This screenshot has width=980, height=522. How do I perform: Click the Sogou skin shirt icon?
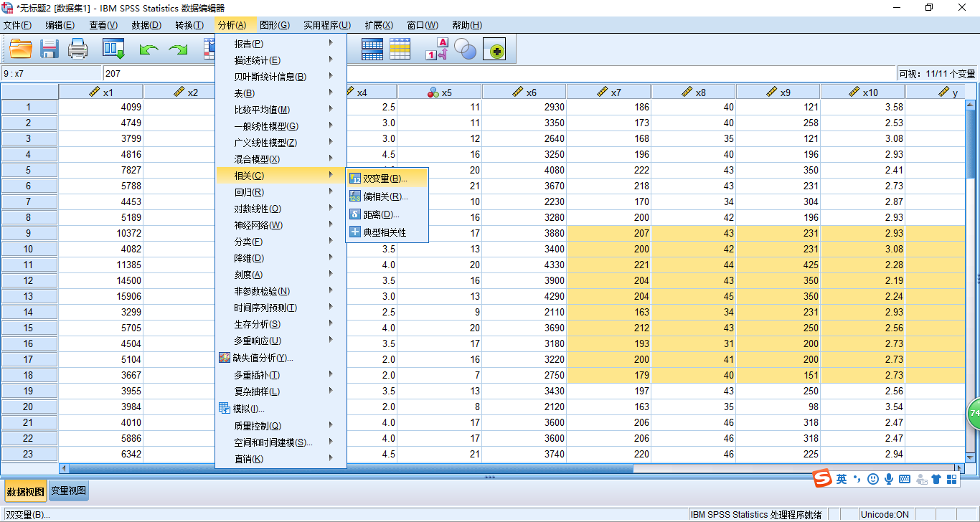point(936,478)
